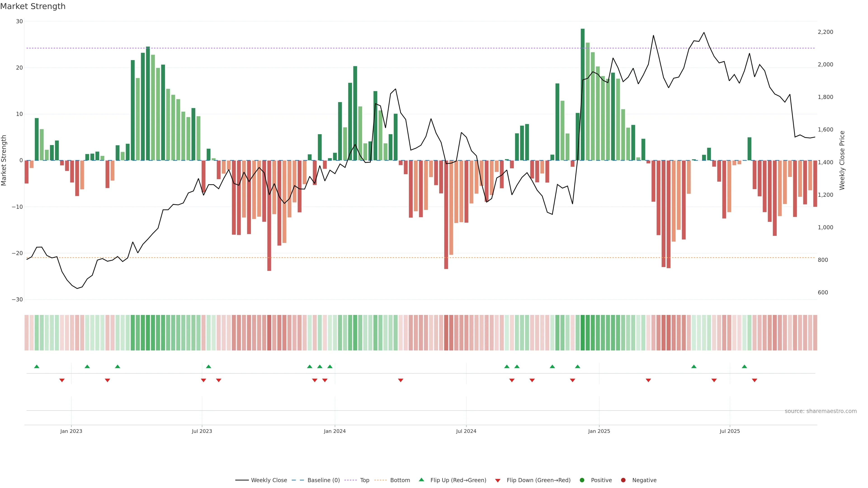Click Weekly Close Price axis title
The height and width of the screenshot is (488, 868).
tap(842, 160)
